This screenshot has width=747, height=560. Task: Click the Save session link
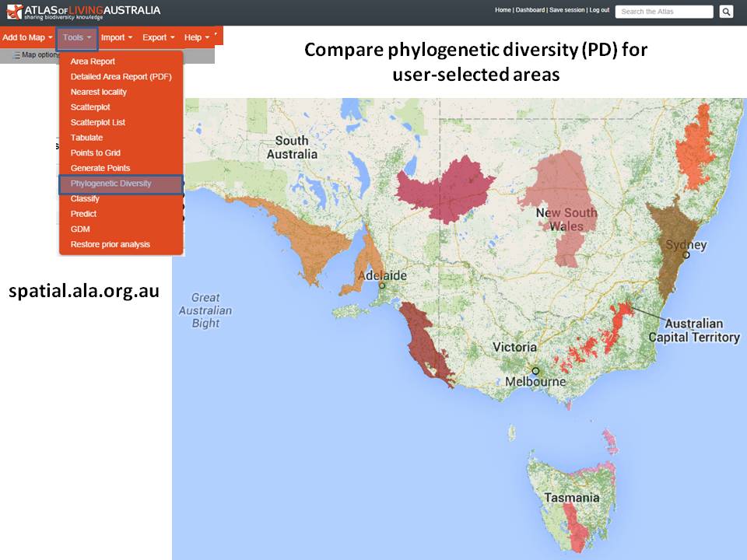[567, 10]
